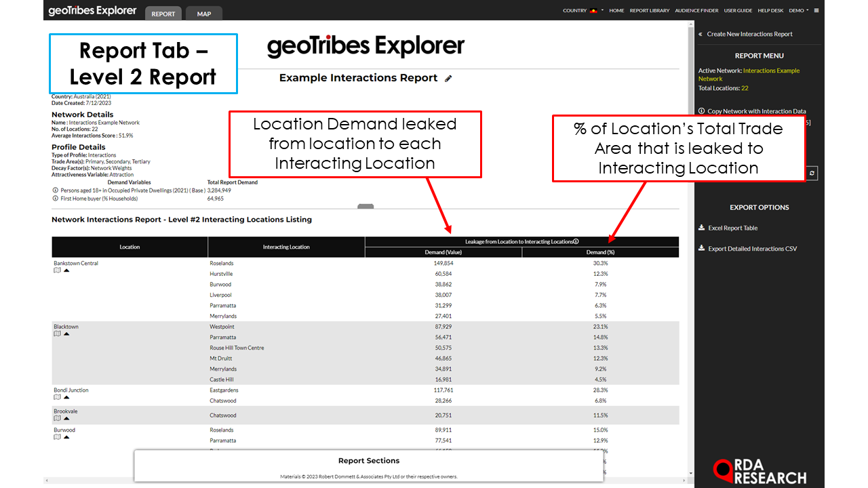This screenshot has width=868, height=488.
Task: Collapse the Blacktown interactions rows
Action: pos(66,334)
